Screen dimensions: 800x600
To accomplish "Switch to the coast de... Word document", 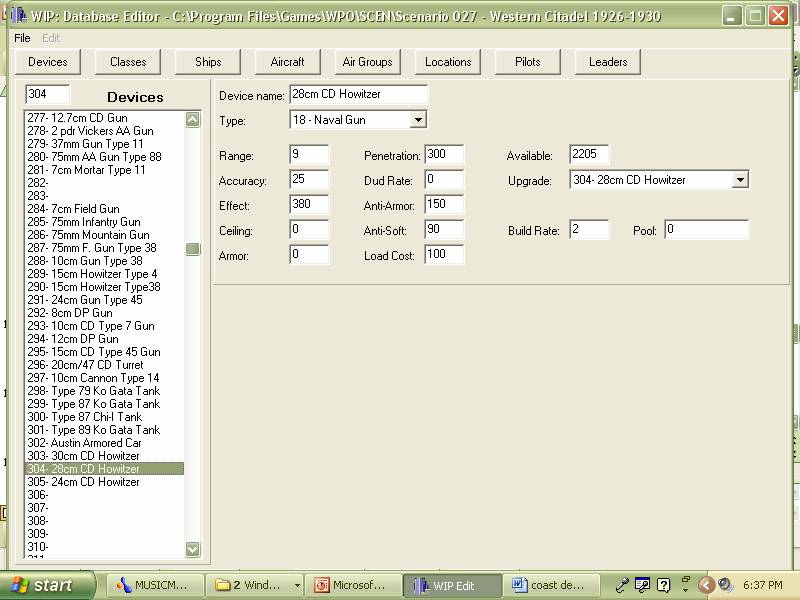I will (553, 585).
